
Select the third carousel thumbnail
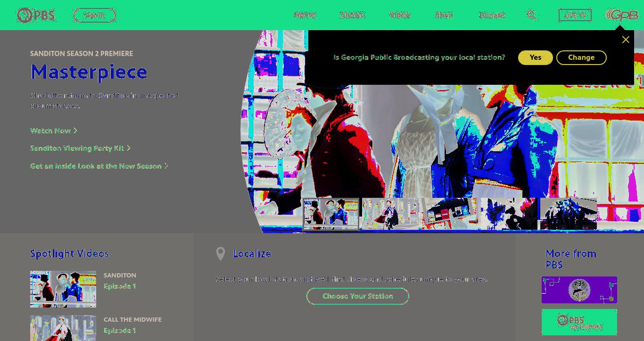[450, 214]
